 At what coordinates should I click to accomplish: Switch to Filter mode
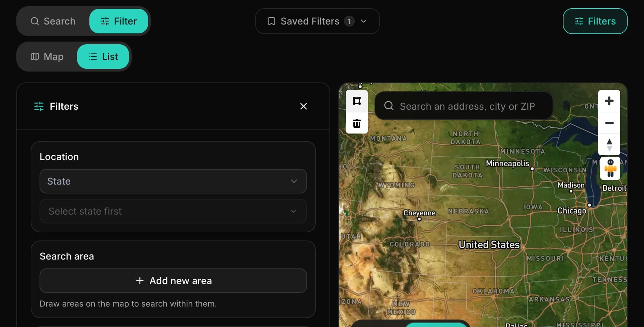[x=119, y=21]
